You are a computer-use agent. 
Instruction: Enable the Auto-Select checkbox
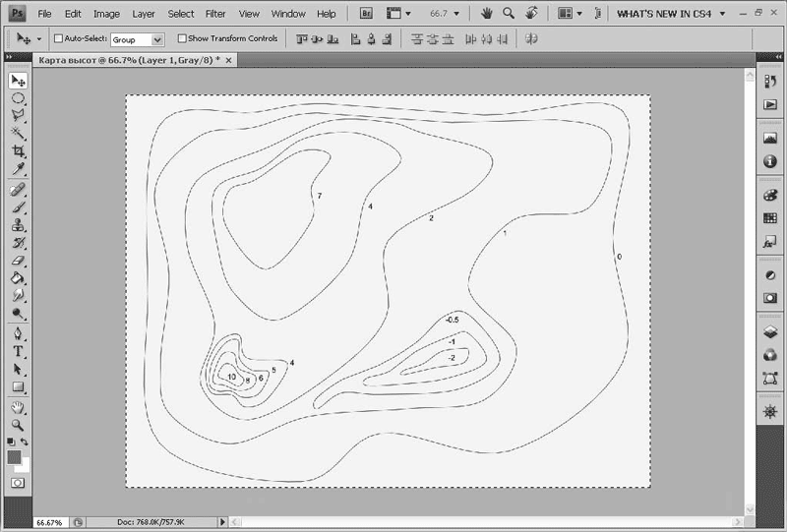[x=58, y=39]
